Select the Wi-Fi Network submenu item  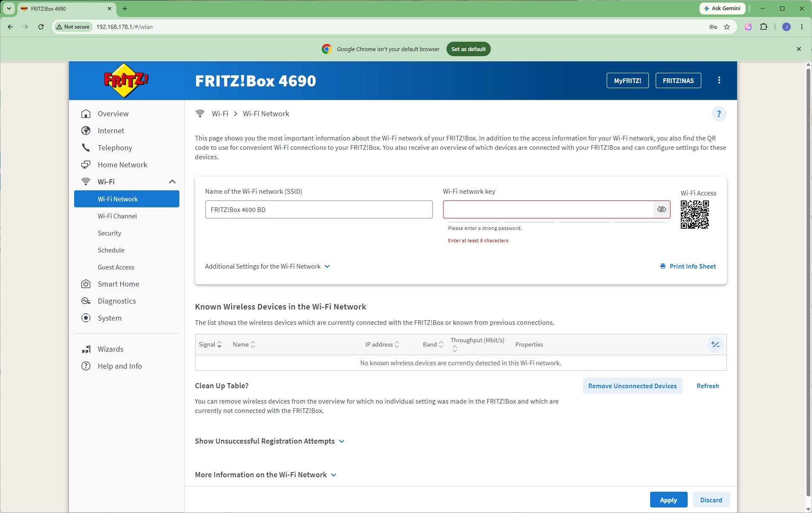pyautogui.click(x=127, y=199)
